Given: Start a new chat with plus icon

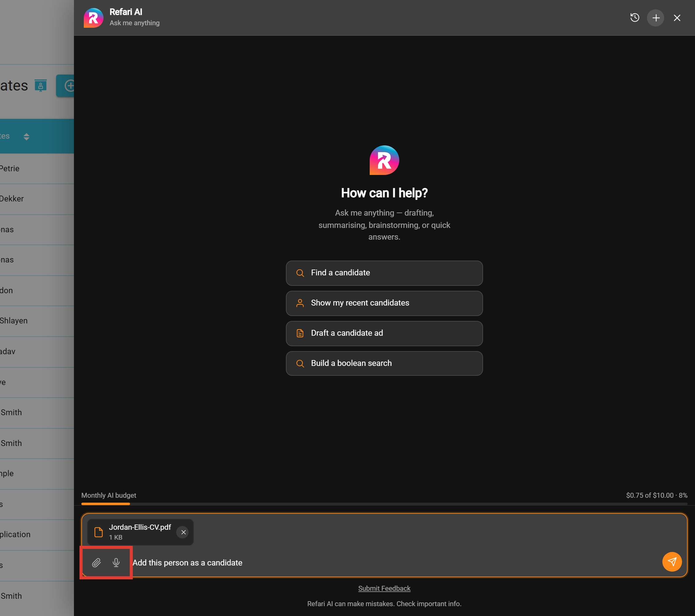Looking at the screenshot, I should tap(656, 18).
